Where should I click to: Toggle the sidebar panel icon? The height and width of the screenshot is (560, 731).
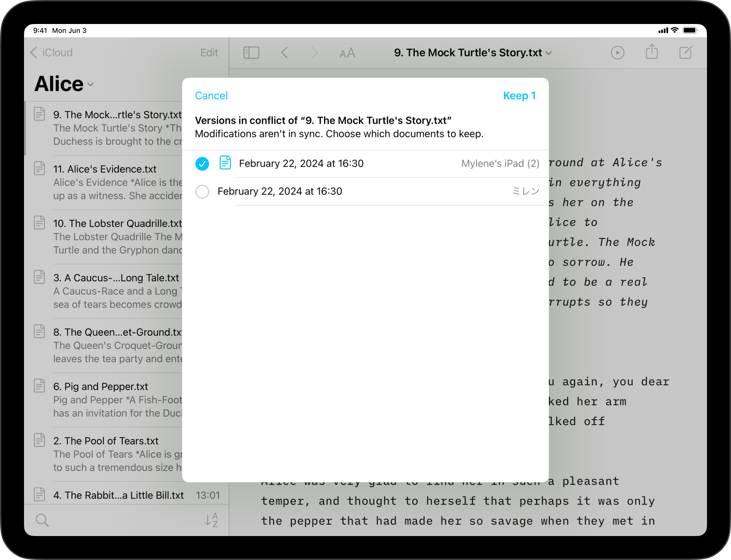(251, 53)
